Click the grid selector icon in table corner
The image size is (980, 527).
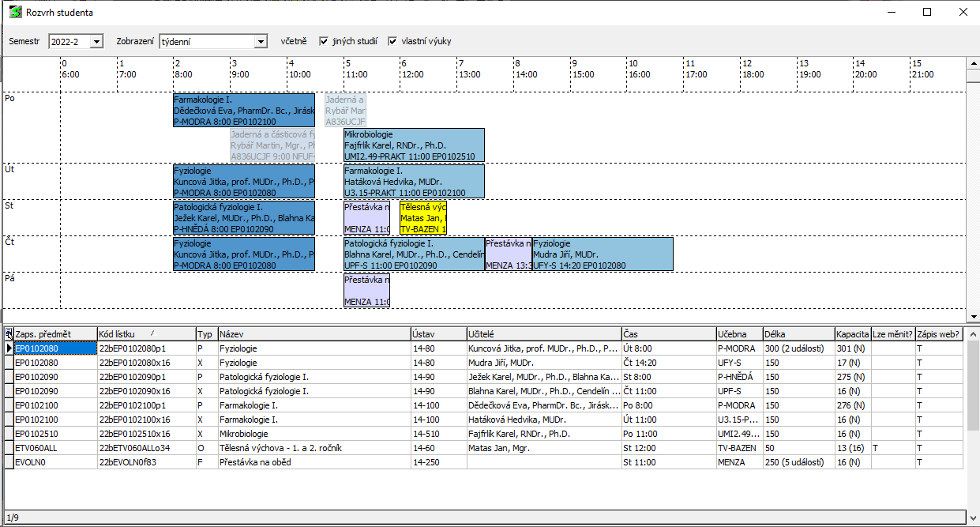[x=9, y=334]
